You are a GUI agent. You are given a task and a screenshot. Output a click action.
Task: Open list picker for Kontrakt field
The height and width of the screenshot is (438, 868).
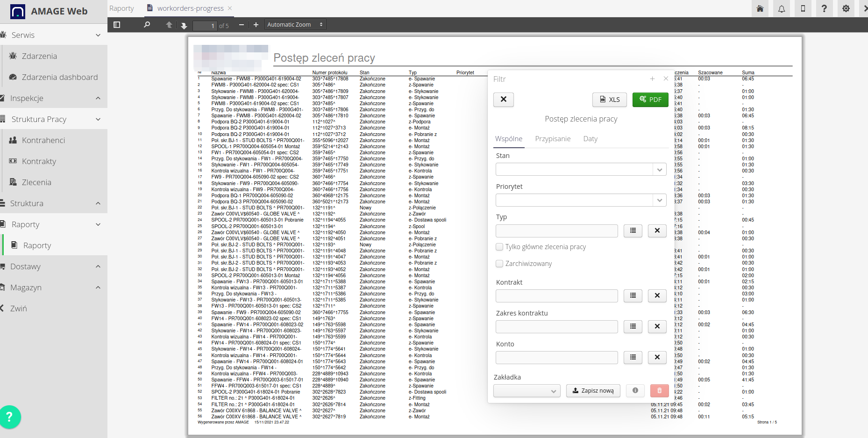(x=633, y=295)
